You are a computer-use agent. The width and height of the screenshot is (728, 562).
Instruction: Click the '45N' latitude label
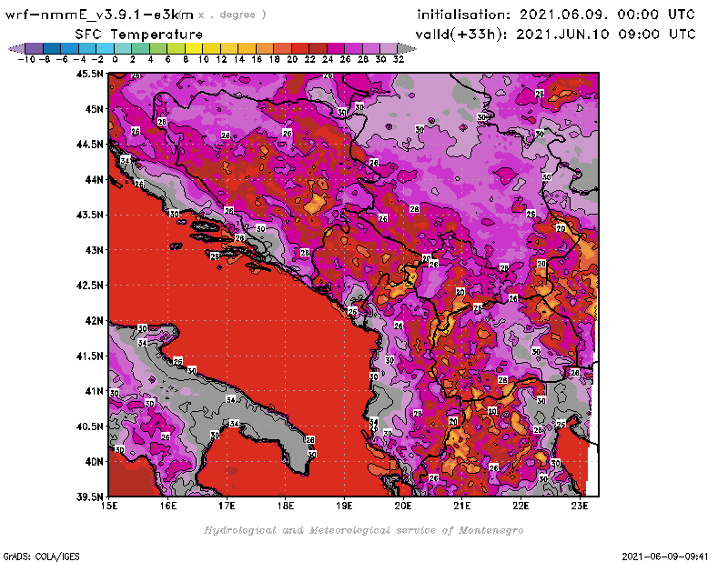pos(94,108)
